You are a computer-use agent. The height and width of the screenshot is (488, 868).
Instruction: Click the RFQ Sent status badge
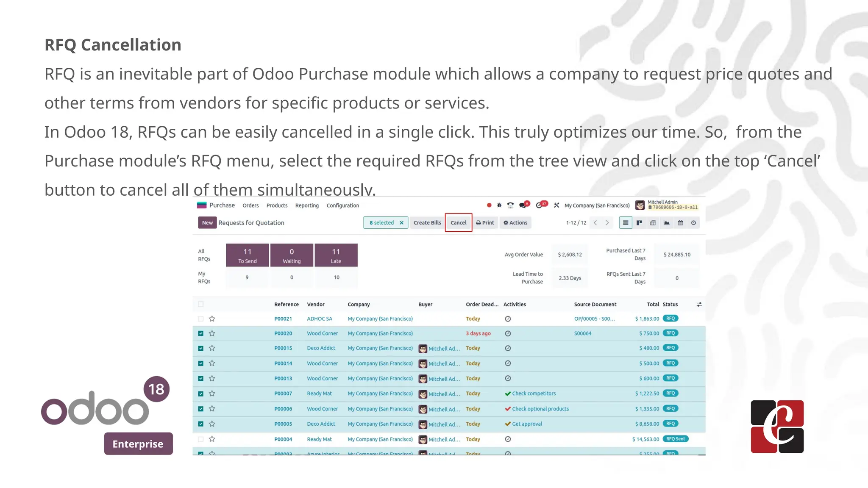675,439
